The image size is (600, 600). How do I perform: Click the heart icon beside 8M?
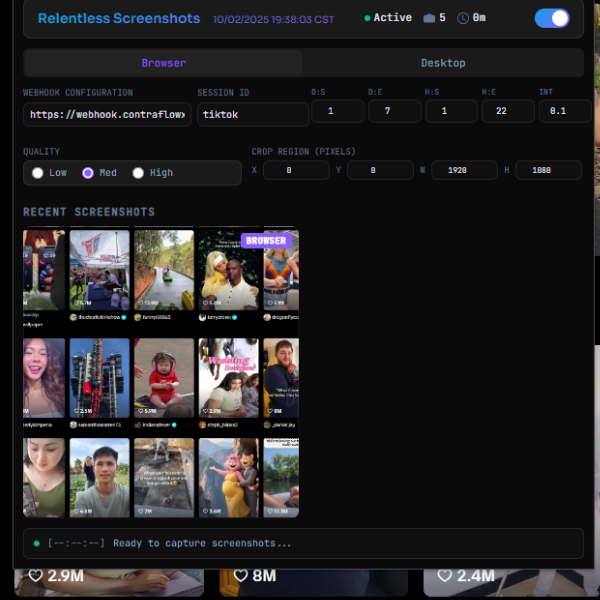(x=240, y=576)
